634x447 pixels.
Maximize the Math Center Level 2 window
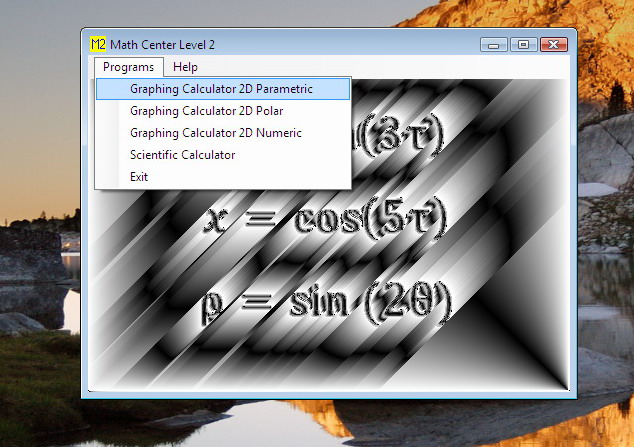(524, 44)
